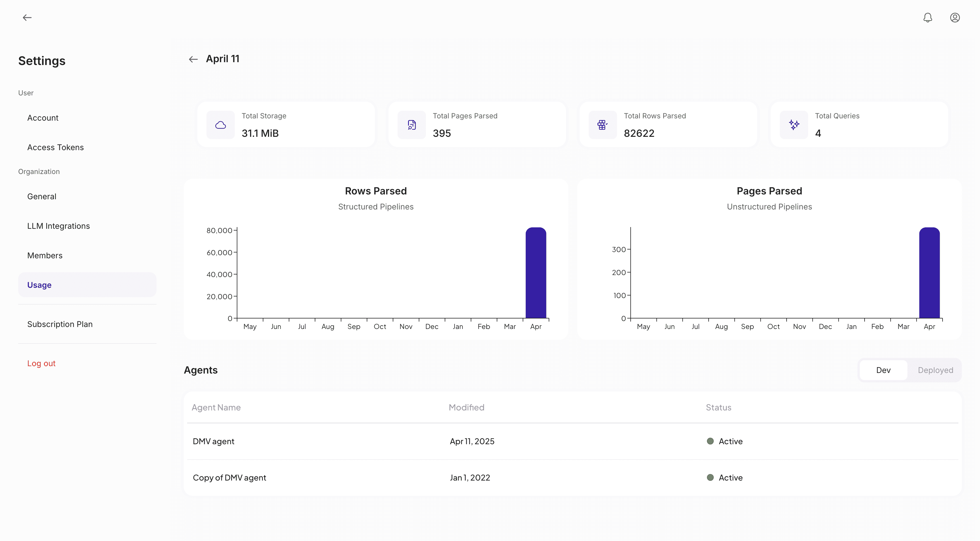Open the Usage settings section
The width and height of the screenshot is (980, 541).
point(39,284)
